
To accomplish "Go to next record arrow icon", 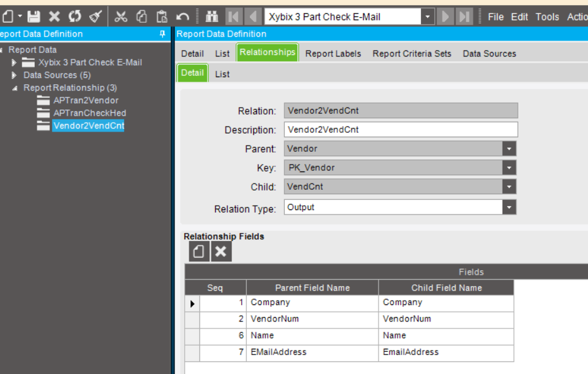I will point(446,16).
